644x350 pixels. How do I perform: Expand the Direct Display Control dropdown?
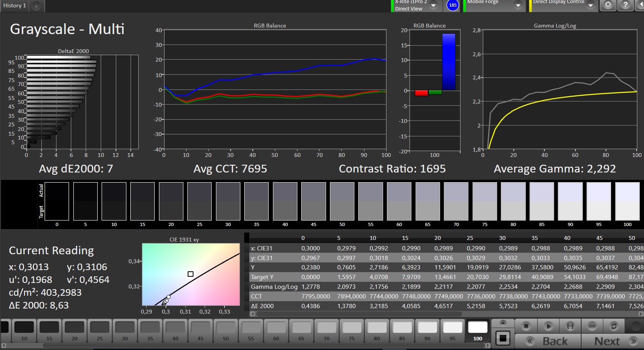click(x=590, y=5)
